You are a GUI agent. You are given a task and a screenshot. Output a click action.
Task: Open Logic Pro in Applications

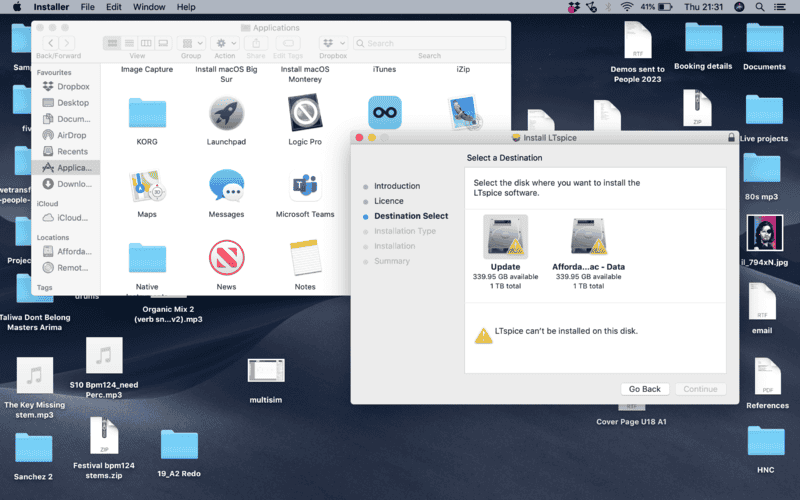point(305,113)
